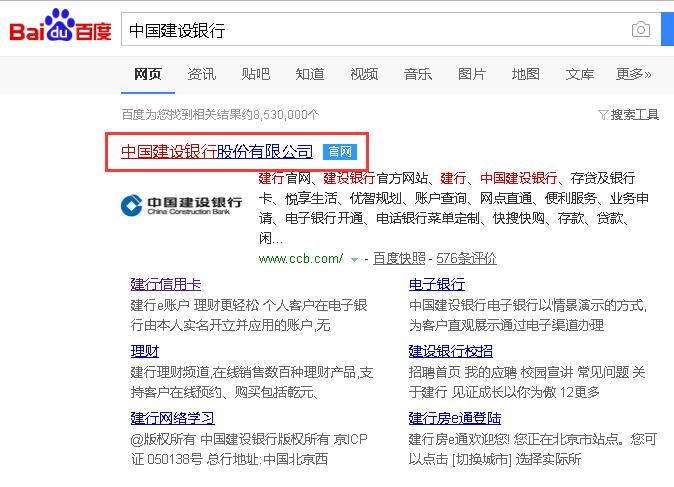Switch to the 资讯 tab
Screen dimensions: 674x487
coord(202,74)
